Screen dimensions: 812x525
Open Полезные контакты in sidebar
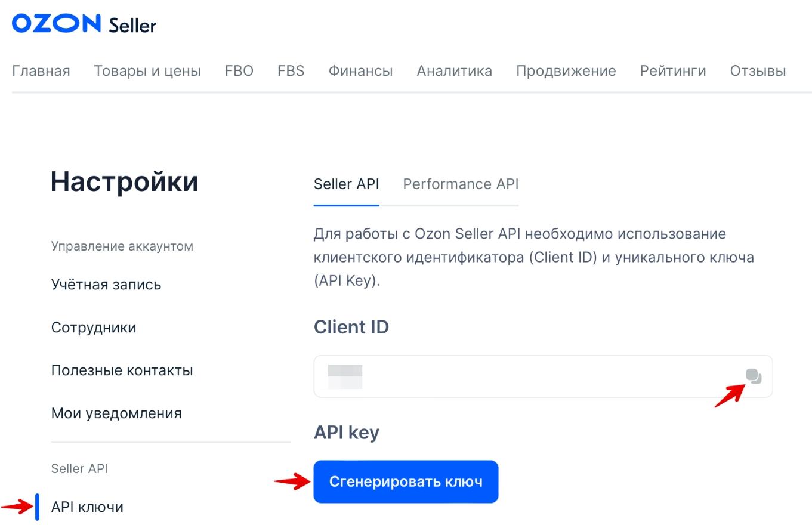point(122,370)
